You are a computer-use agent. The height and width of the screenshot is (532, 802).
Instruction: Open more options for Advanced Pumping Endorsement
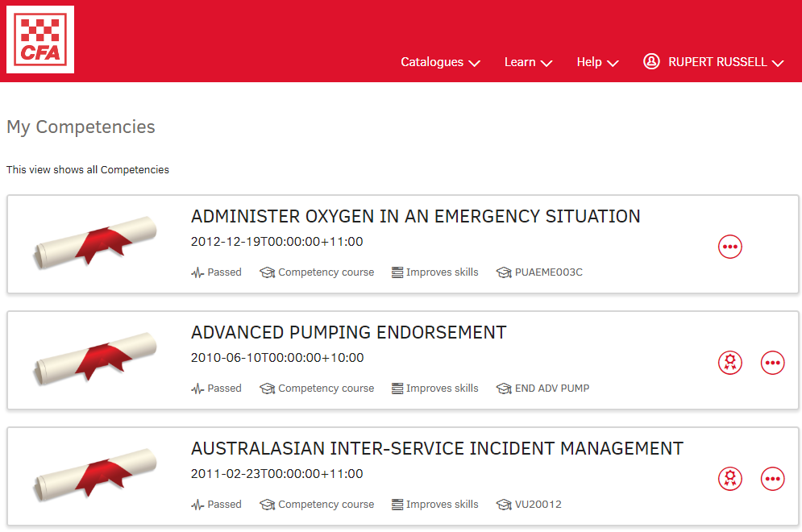772,363
